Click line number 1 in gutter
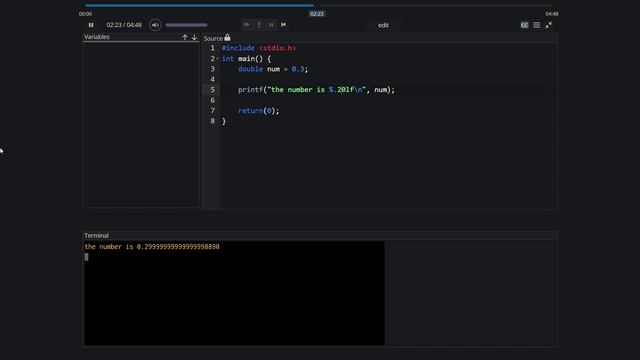 tap(212, 48)
